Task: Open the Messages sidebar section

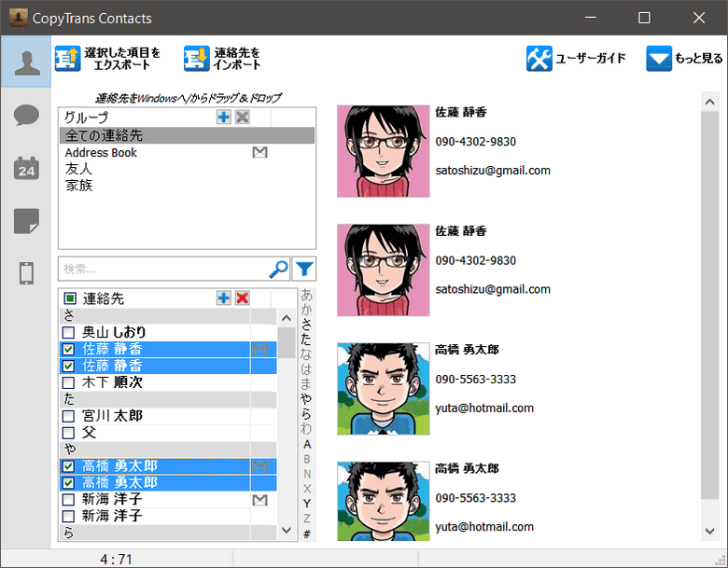Action: tap(26, 115)
